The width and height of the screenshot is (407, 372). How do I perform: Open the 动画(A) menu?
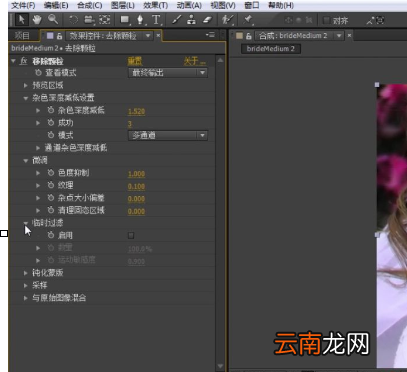coord(189,5)
